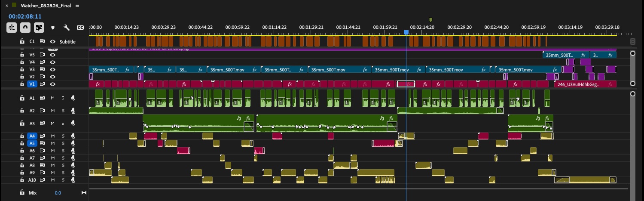Viewport: 644px width, 201px height.
Task: Select the 35mm_500T clip on V5
Action: click(566, 55)
